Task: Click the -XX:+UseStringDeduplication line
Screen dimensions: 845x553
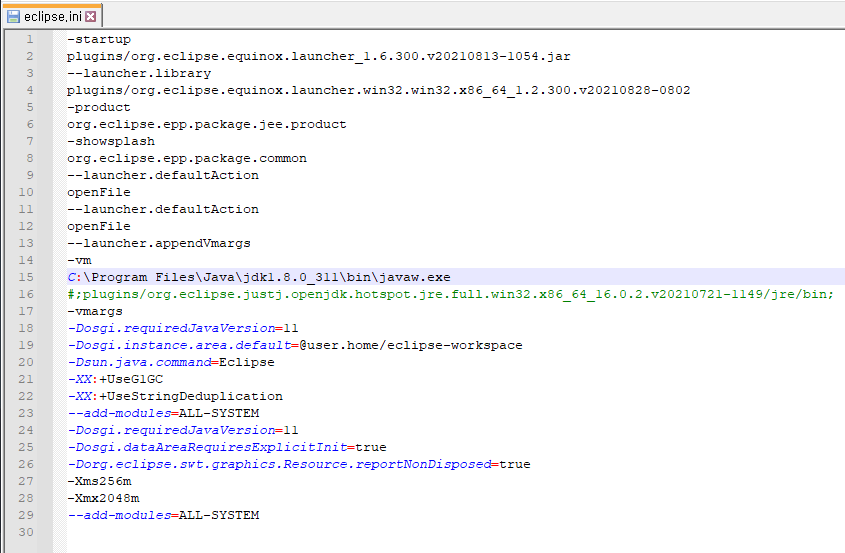Action: coord(175,396)
